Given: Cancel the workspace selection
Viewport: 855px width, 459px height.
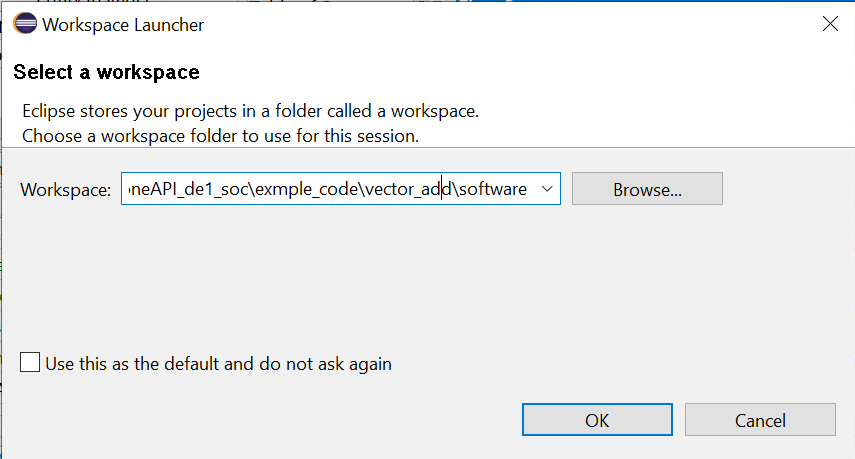Looking at the screenshot, I should [760, 420].
